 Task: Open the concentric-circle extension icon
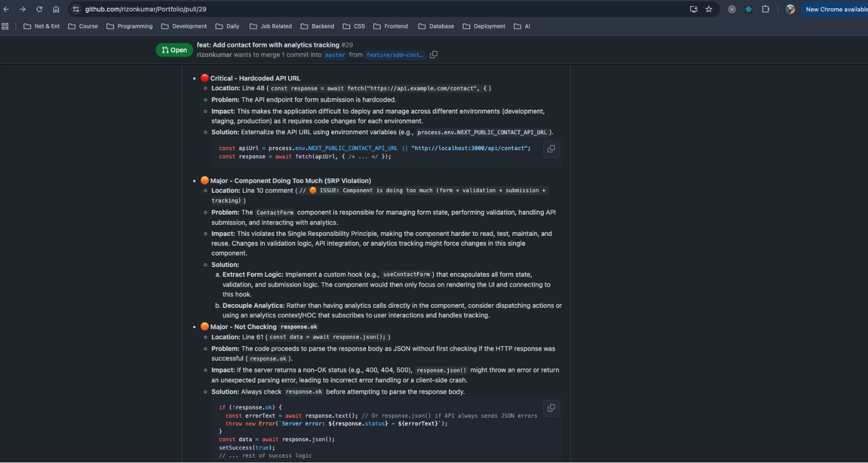click(732, 9)
